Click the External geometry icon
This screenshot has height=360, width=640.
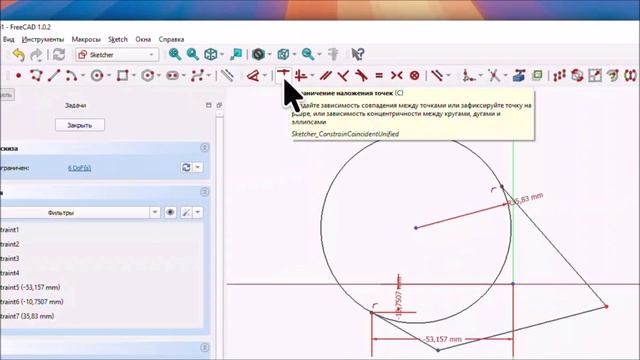point(519,76)
